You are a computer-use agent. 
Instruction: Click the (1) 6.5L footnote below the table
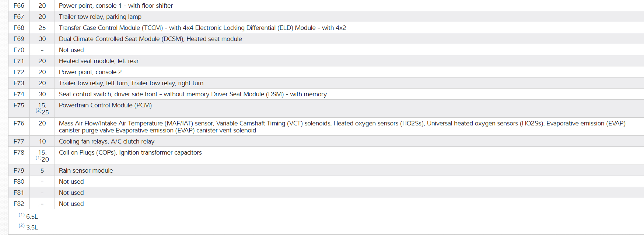(x=28, y=217)
